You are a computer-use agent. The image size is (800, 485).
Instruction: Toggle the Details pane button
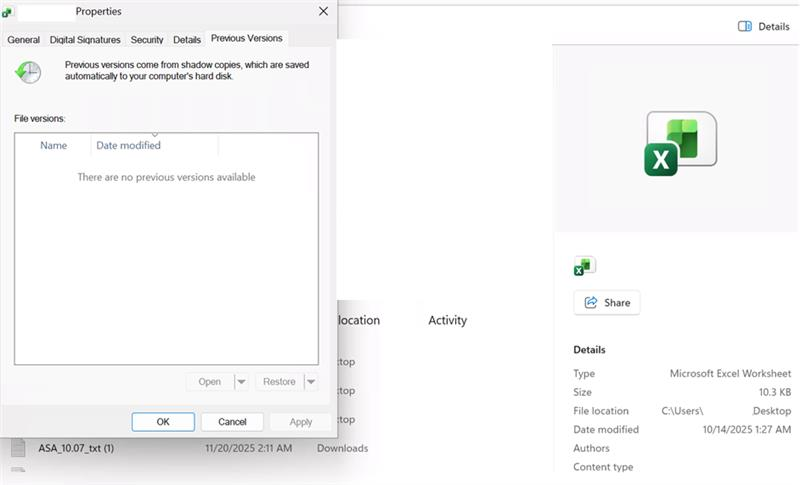[x=763, y=27]
